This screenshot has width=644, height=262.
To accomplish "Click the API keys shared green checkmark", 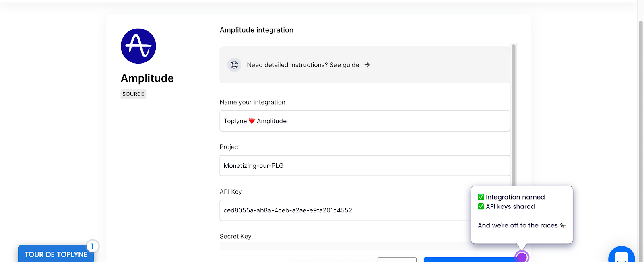I will [481, 206].
